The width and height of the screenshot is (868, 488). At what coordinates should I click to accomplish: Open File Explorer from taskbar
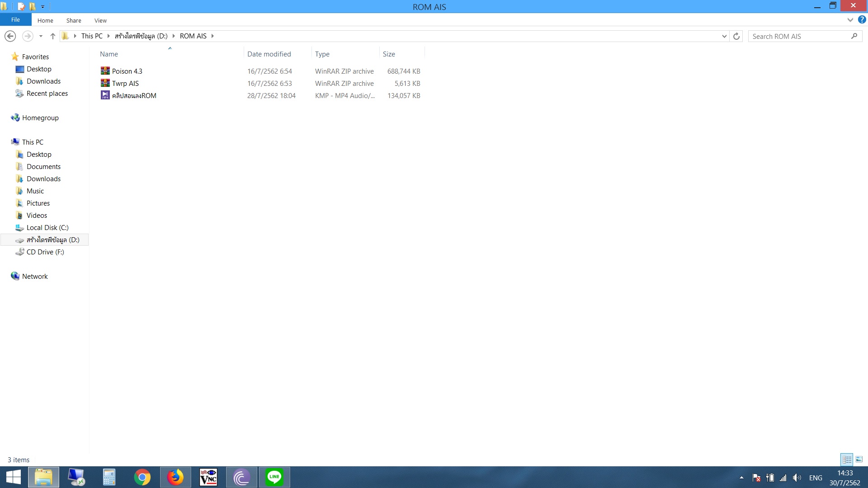pyautogui.click(x=43, y=477)
